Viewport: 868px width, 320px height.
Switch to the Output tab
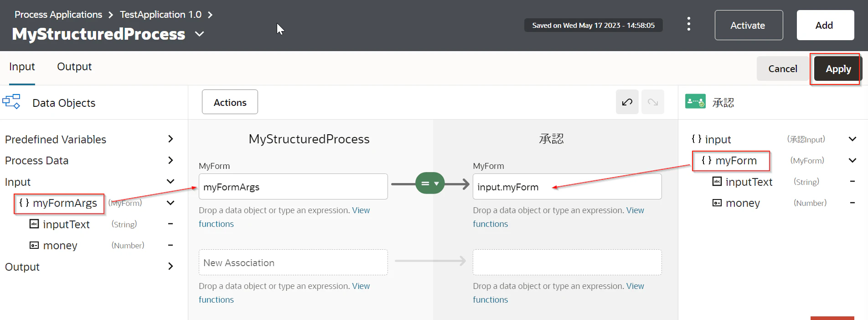coord(74,67)
